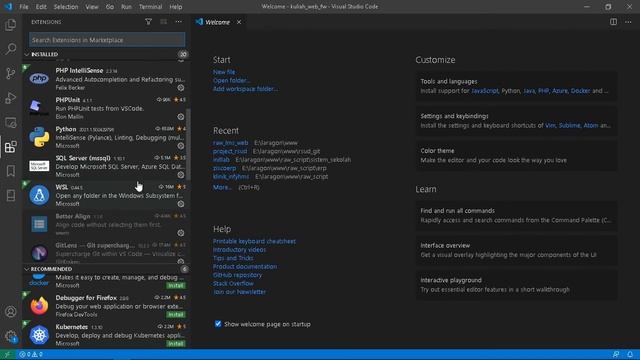Open the View menu

pyautogui.click(x=92, y=7)
